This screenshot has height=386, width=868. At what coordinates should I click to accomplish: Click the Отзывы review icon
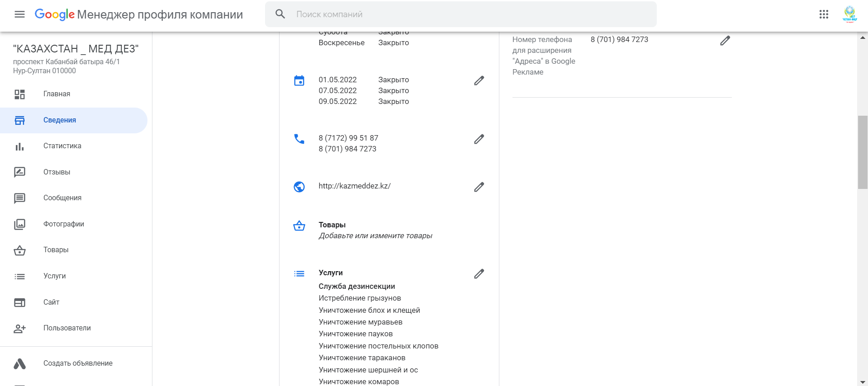(x=19, y=172)
